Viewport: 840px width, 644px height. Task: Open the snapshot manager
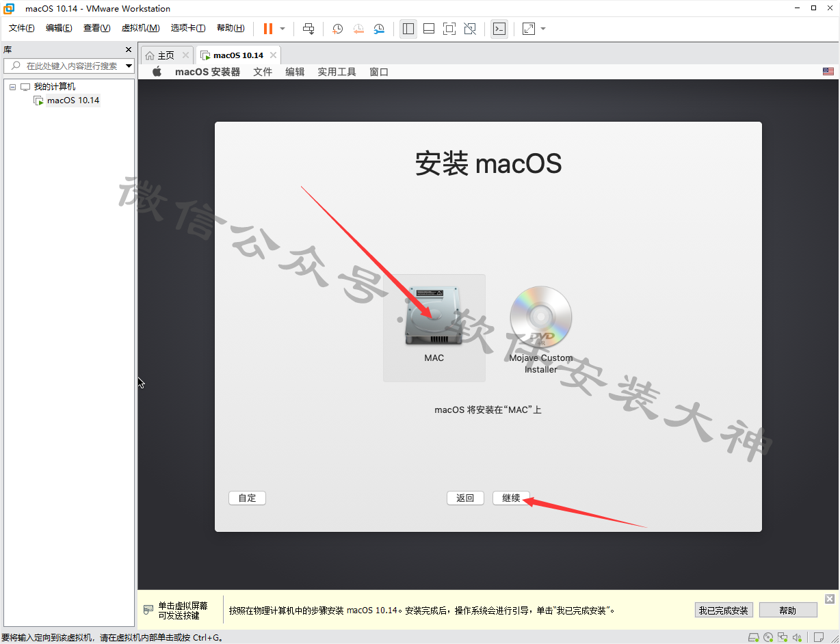click(x=379, y=29)
